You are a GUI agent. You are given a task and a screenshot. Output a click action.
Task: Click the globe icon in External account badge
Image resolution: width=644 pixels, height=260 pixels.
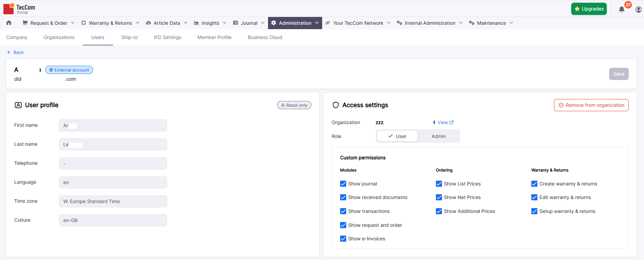pos(51,70)
